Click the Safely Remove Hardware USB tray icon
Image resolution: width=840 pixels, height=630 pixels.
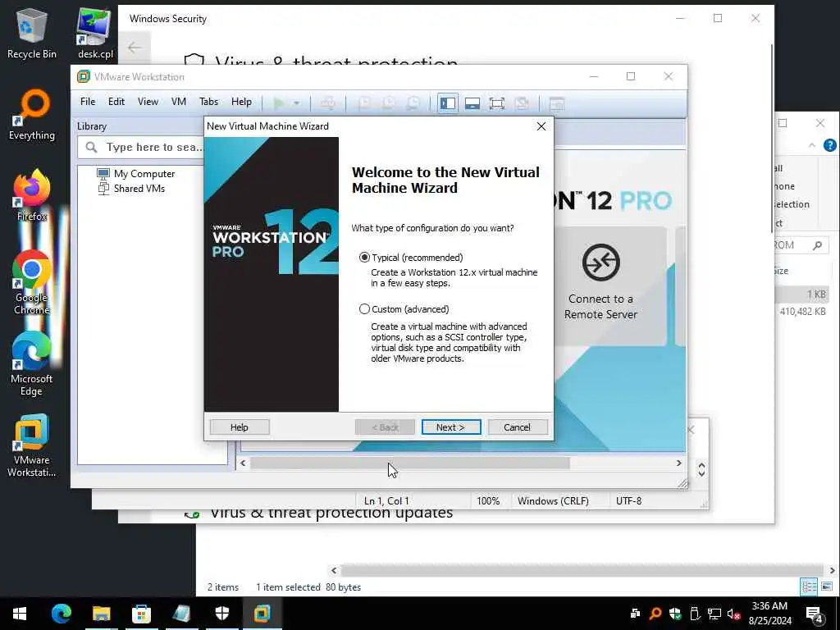pyautogui.click(x=695, y=614)
